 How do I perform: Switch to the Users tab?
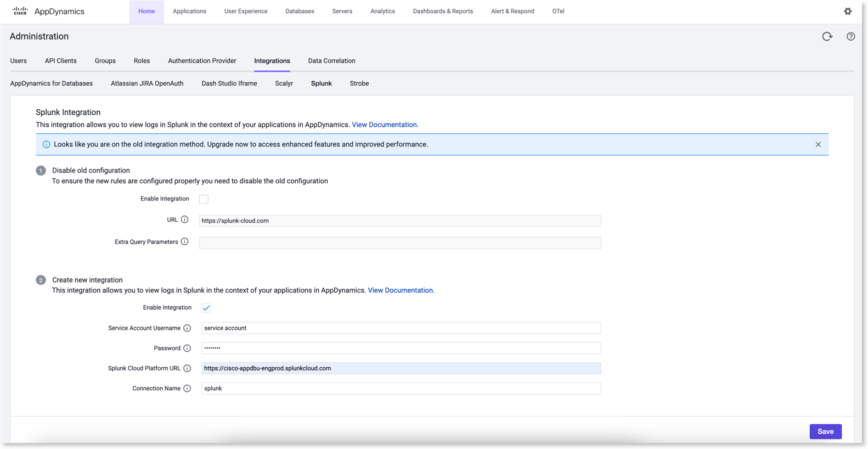[x=19, y=61]
